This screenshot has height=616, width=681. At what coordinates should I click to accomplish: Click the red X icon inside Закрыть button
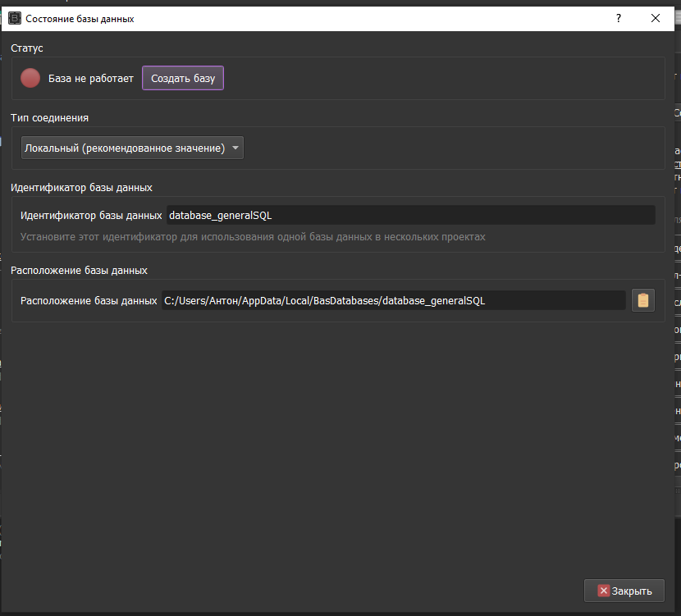point(601,590)
